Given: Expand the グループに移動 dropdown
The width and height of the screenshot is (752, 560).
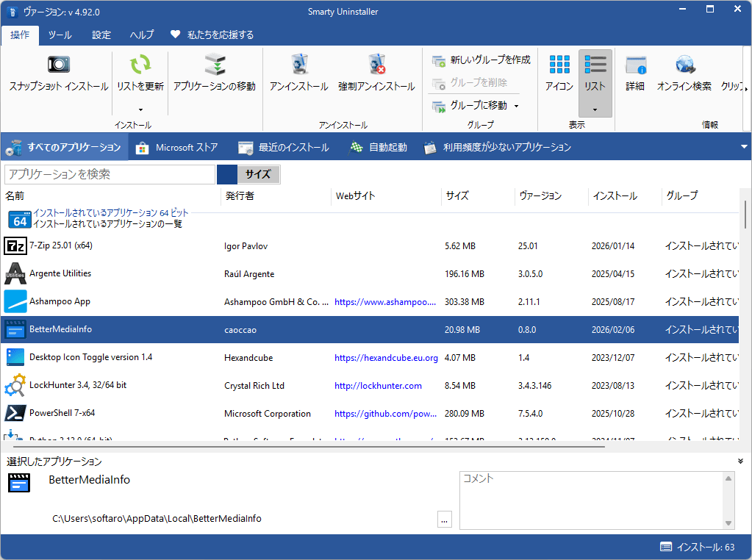Looking at the screenshot, I should pos(516,106).
